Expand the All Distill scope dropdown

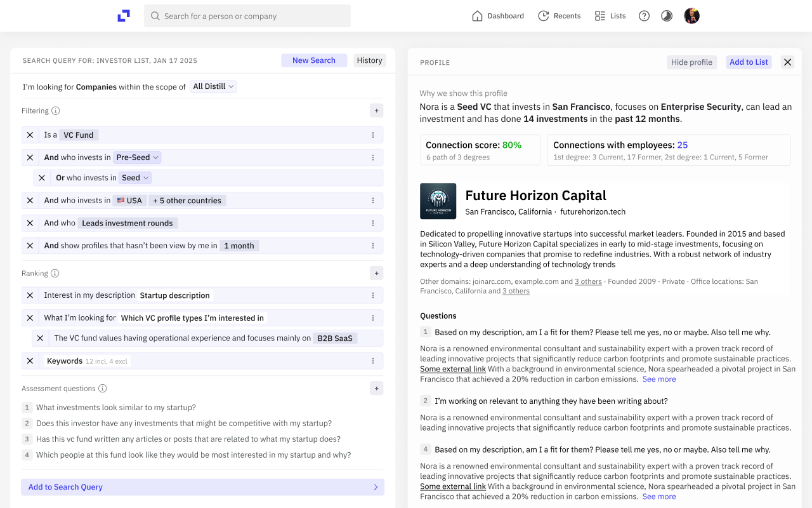[213, 86]
